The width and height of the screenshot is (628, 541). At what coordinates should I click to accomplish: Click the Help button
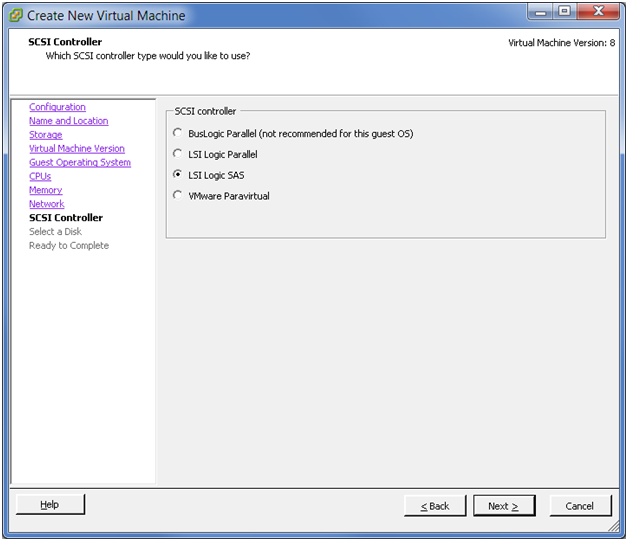click(x=50, y=505)
